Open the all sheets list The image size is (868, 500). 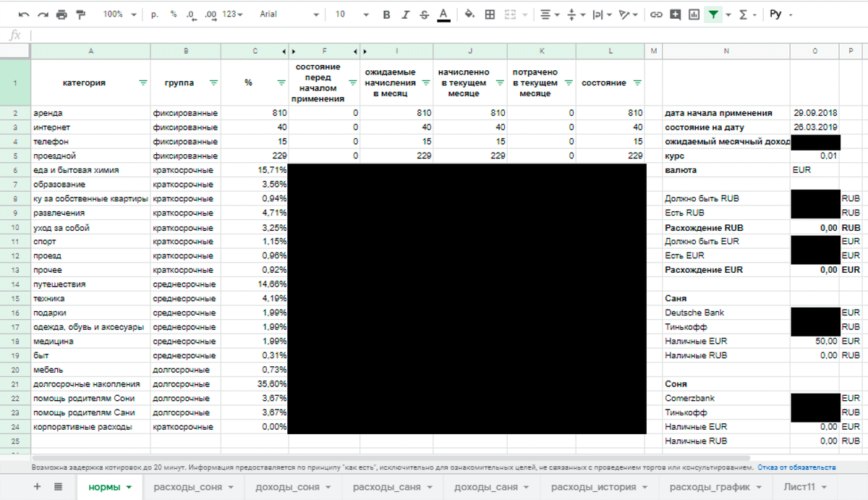59,487
